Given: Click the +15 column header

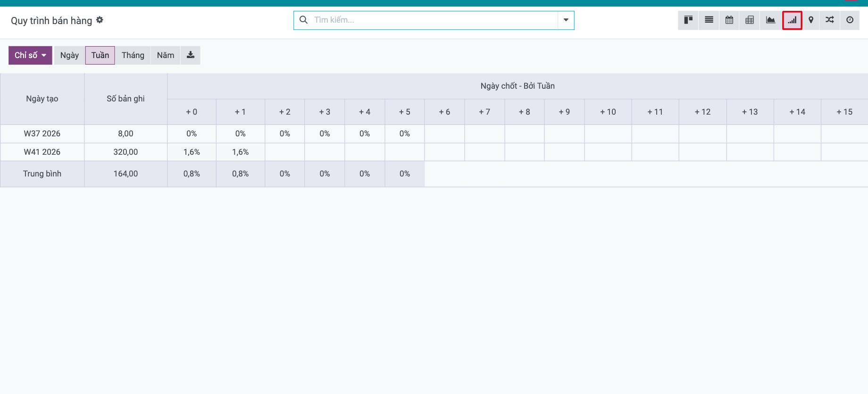Looking at the screenshot, I should (844, 112).
